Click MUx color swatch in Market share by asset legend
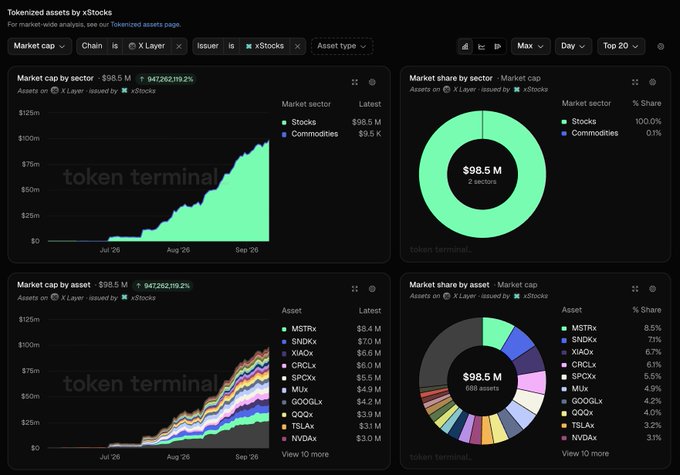 pyautogui.click(x=564, y=389)
